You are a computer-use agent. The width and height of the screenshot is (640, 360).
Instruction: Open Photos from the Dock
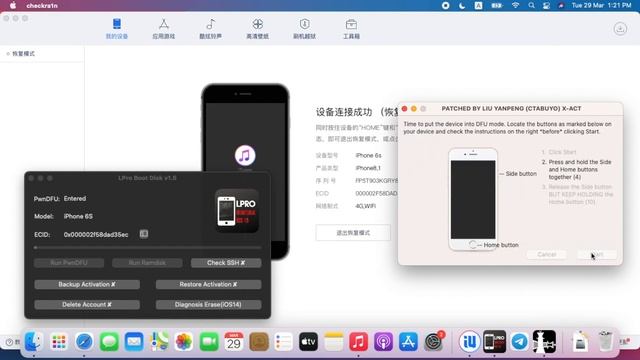tap(184, 342)
